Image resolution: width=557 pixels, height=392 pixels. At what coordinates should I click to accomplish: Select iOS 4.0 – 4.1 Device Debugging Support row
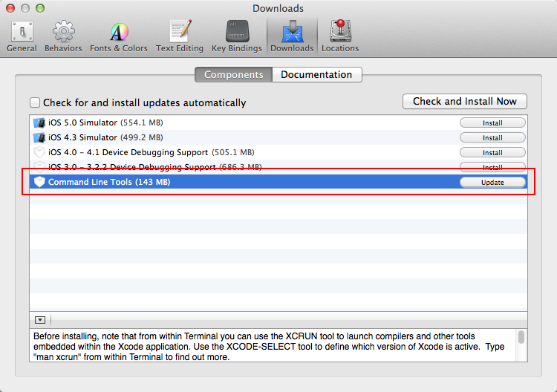coord(278,152)
